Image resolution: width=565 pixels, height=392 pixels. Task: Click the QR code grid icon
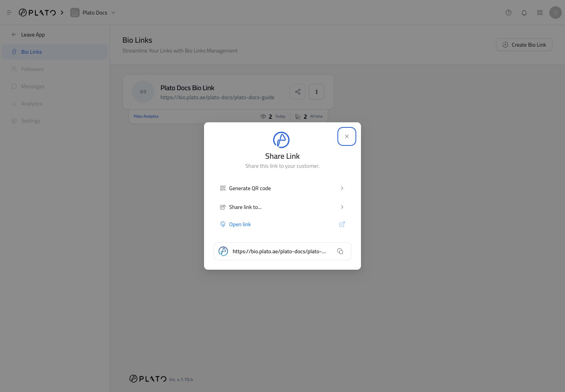223,188
